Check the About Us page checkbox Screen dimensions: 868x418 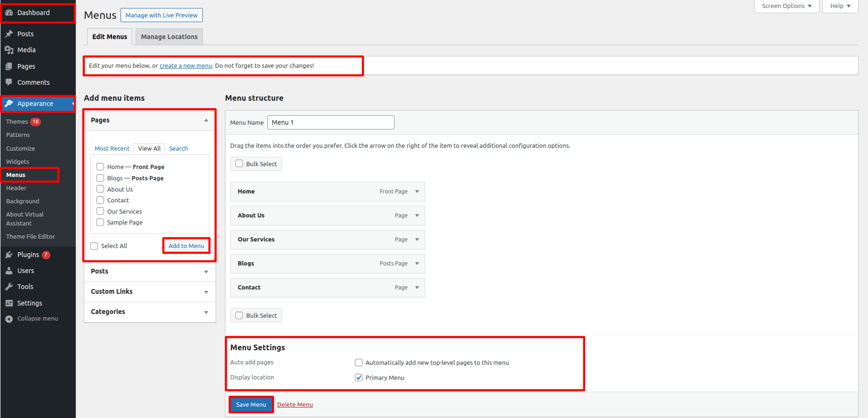point(100,189)
